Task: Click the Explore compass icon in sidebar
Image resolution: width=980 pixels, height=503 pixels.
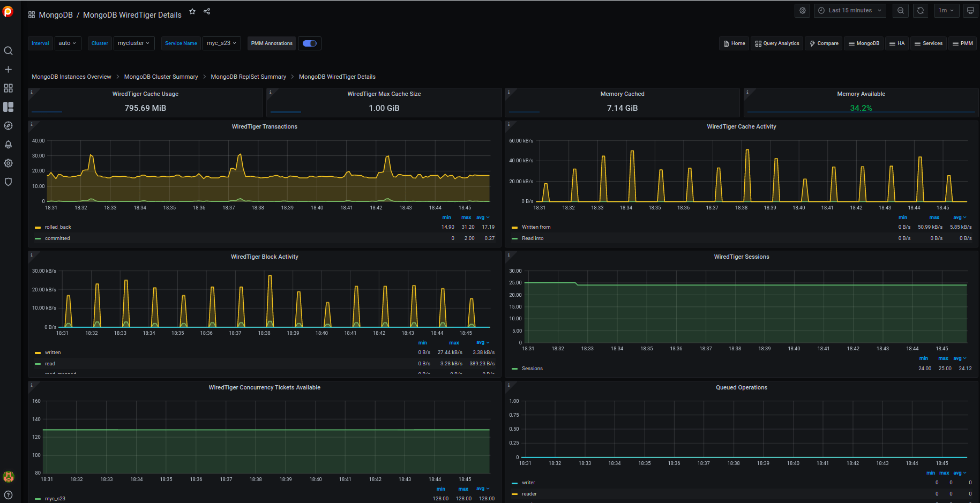Action: (x=8, y=125)
